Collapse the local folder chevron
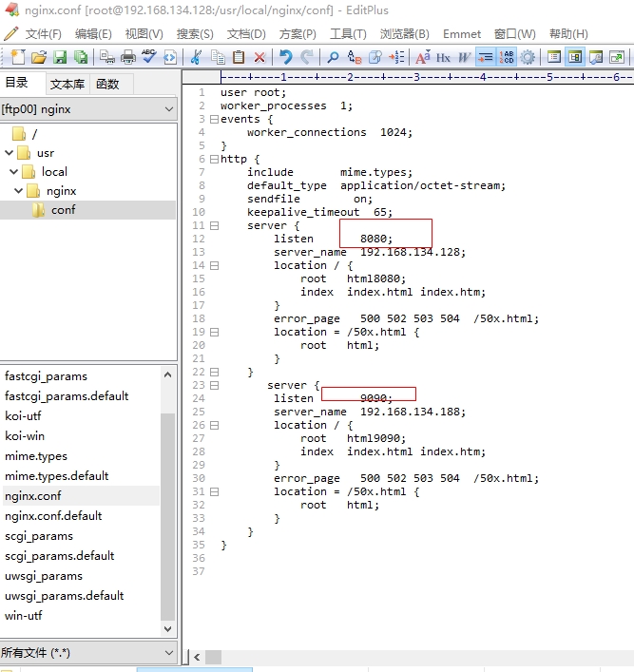634x672 pixels. [x=13, y=171]
